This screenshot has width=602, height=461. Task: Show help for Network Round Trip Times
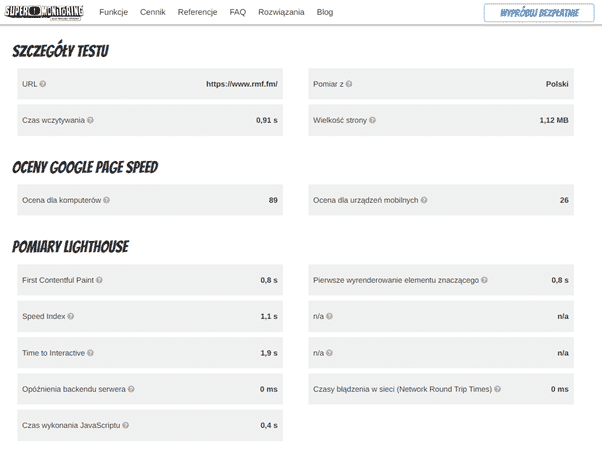(x=497, y=389)
